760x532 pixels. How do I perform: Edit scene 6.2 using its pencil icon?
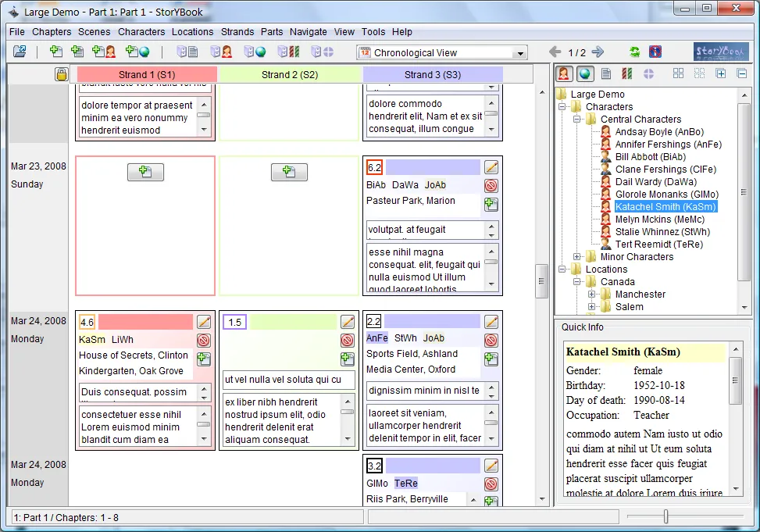point(490,166)
